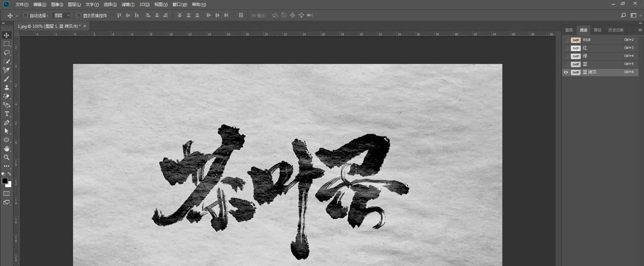Open the Channels panel flyout menu
Screen dimensions: 644x266
(639, 30)
